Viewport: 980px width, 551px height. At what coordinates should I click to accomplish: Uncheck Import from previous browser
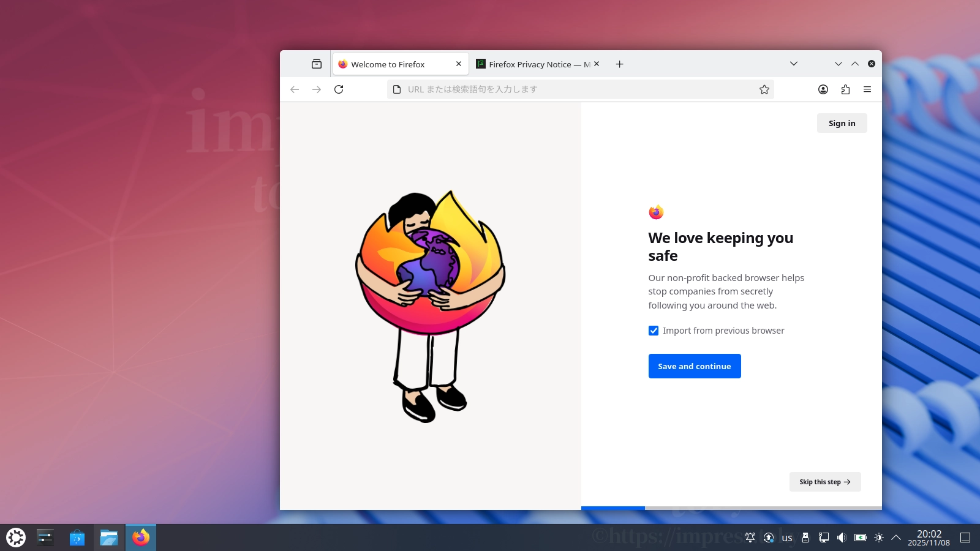click(x=654, y=331)
